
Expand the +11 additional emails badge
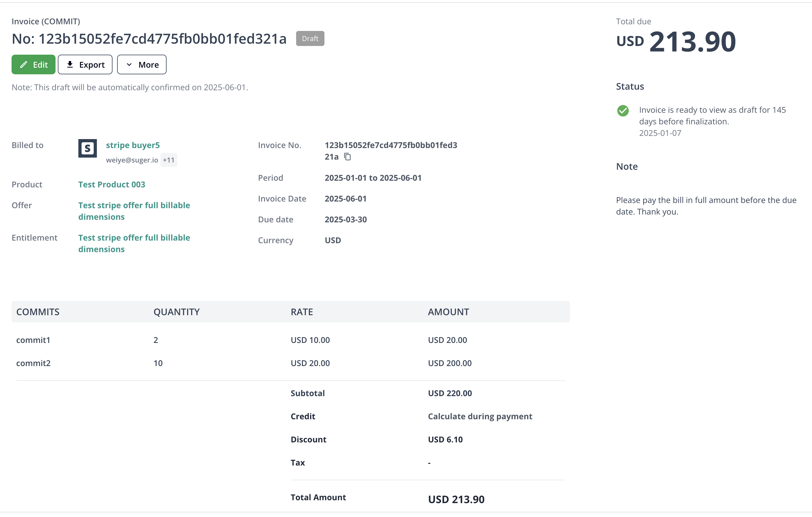[x=169, y=160]
